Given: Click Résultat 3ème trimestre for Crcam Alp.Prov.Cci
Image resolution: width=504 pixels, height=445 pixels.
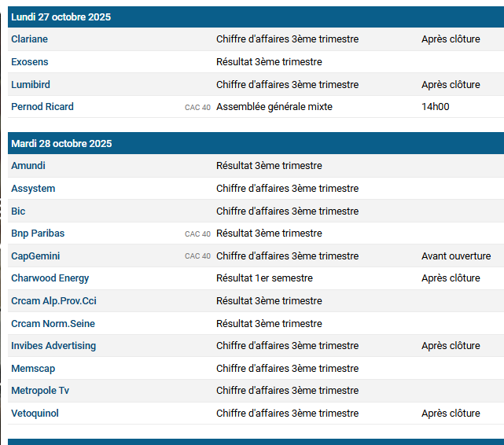Looking at the screenshot, I should click(x=269, y=301).
